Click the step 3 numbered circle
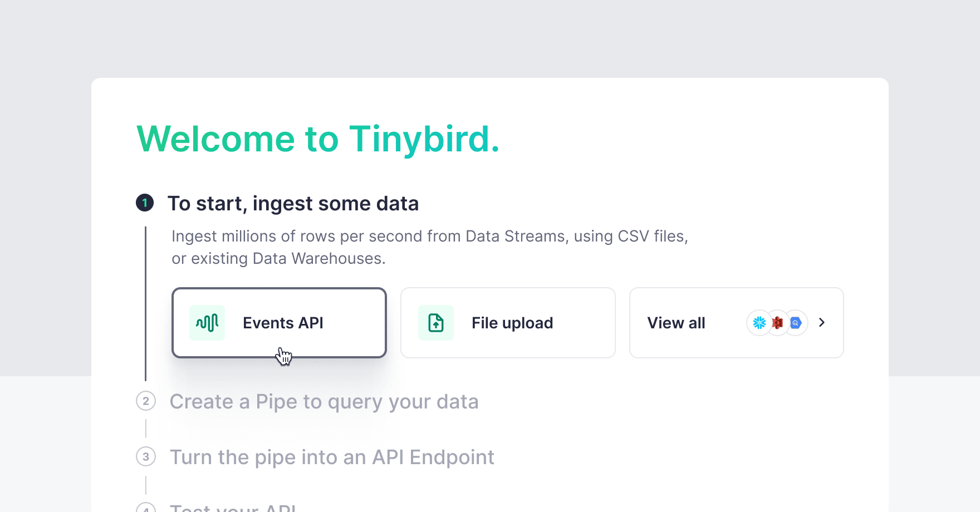980x512 pixels. (x=145, y=457)
